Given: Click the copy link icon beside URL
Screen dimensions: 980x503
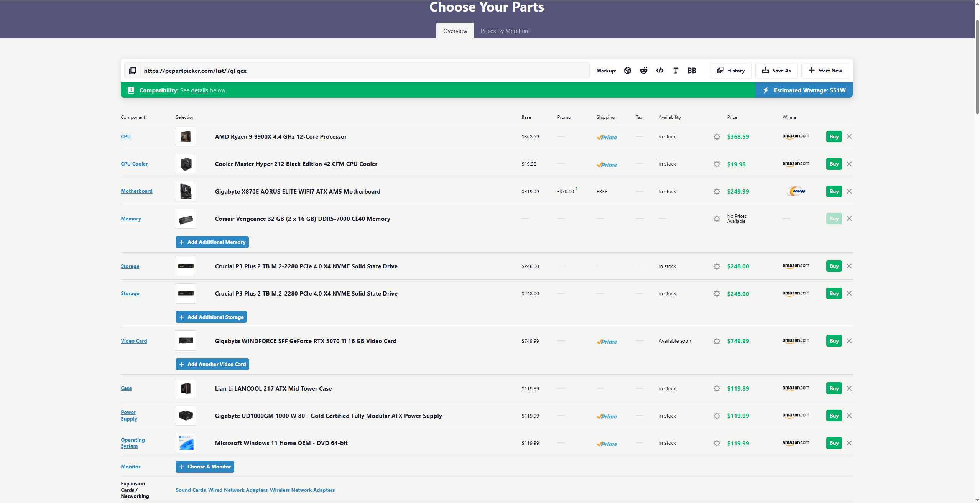Looking at the screenshot, I should 132,71.
